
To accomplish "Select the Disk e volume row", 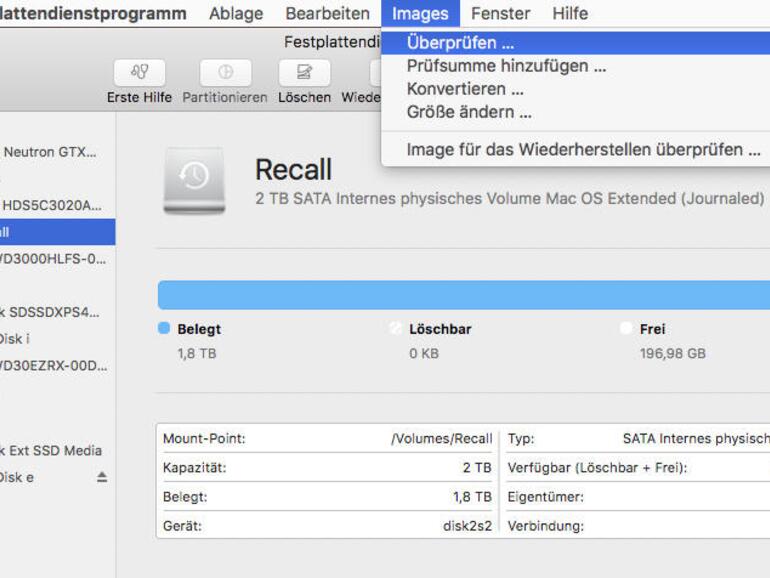I will [57, 477].
